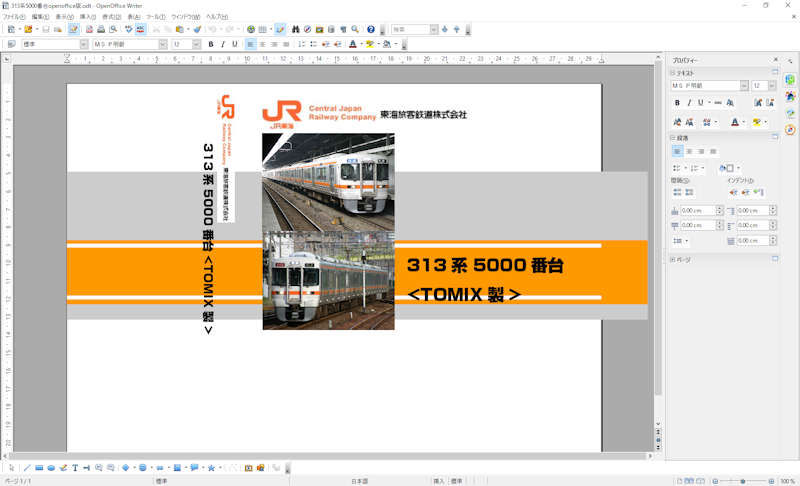Click the Hyperlink globe icon
800x486 pixels.
pyautogui.click(x=251, y=30)
